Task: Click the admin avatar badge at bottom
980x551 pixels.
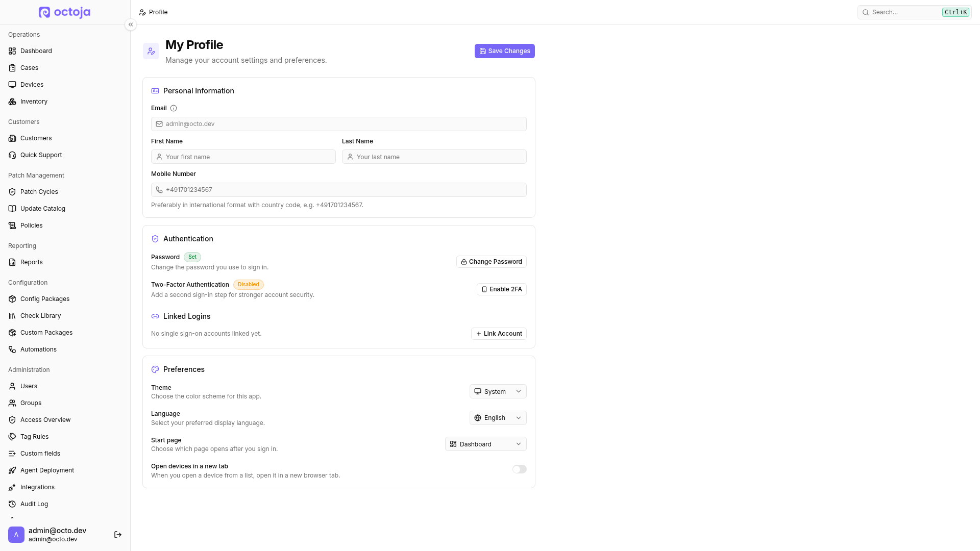Action: coord(16,535)
